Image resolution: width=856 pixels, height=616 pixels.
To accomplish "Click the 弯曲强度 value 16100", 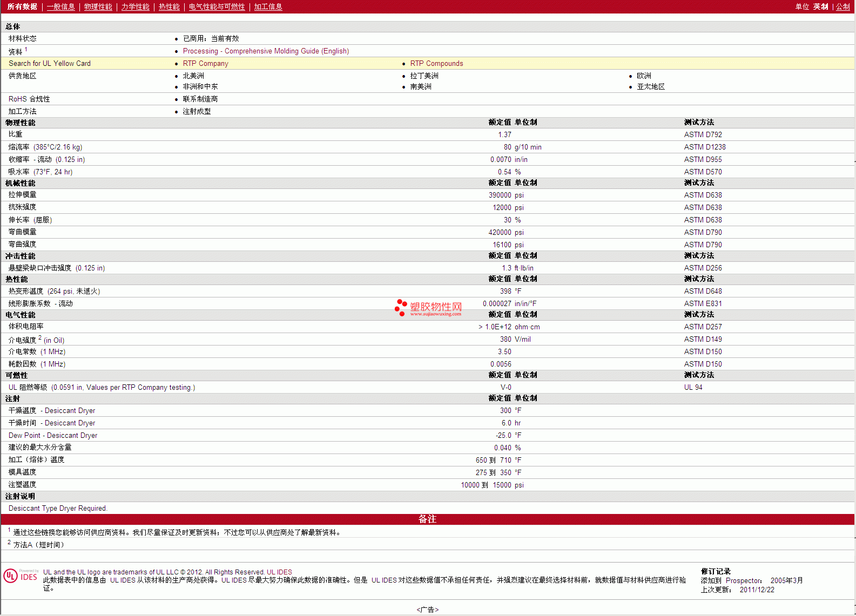I will [x=502, y=245].
